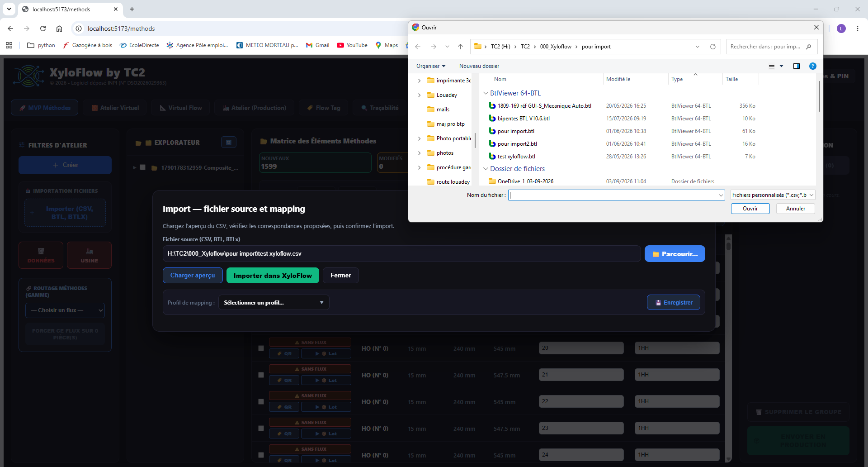Open the Organiser dropdown menu

[431, 66]
